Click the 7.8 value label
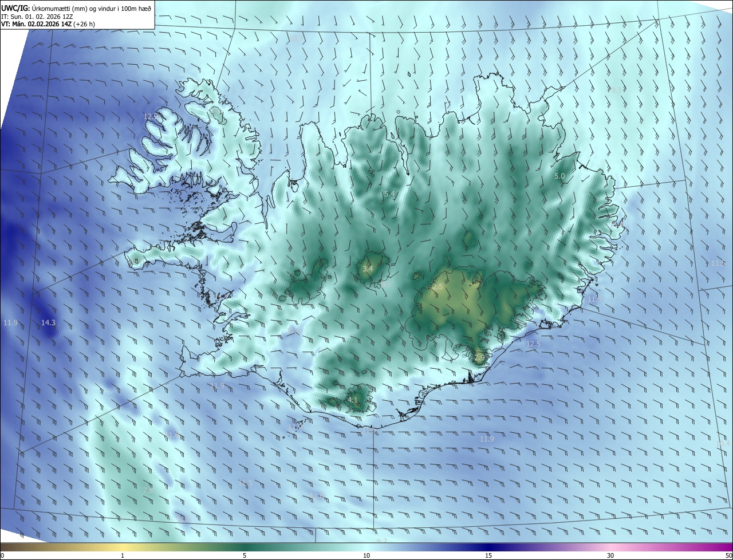The height and width of the screenshot is (560, 733). point(148,490)
